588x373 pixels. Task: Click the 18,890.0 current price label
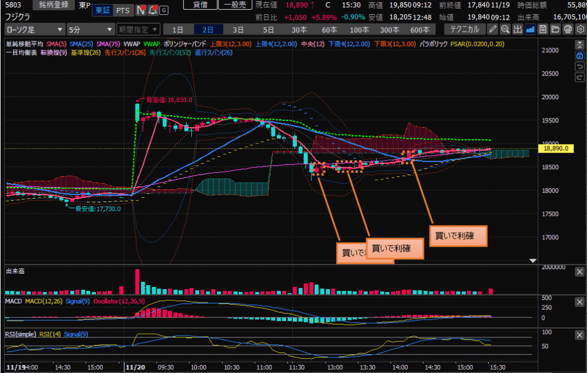[x=556, y=148]
